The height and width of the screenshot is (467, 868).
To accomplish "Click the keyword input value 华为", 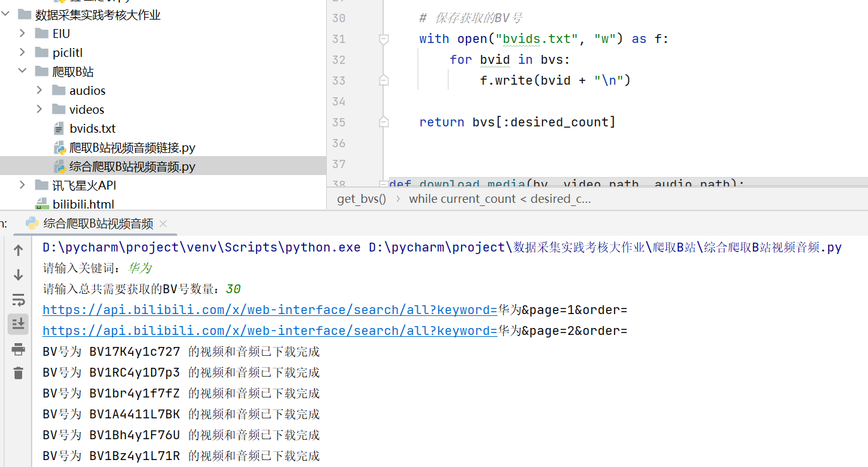I will (140, 269).
